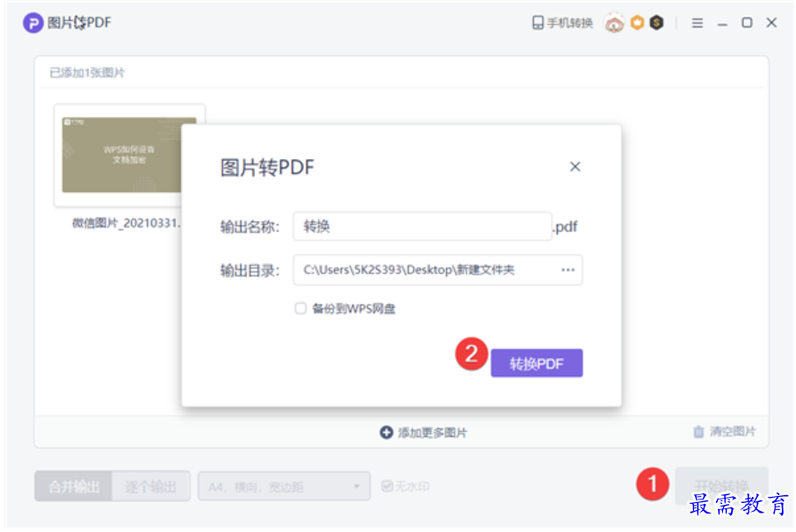The height and width of the screenshot is (532, 796).
Task: Select 逐个输出 mode
Action: [x=151, y=486]
